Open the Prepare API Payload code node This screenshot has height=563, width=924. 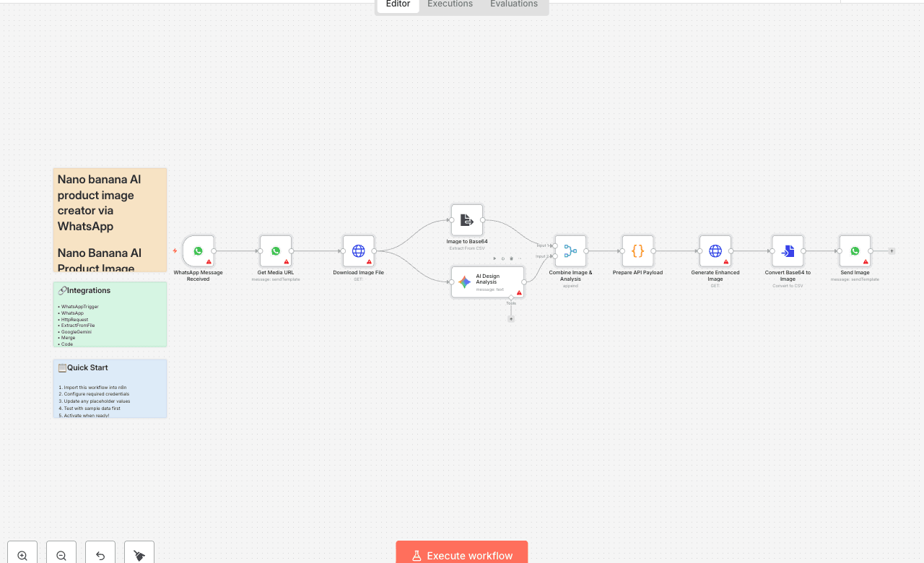tap(637, 250)
